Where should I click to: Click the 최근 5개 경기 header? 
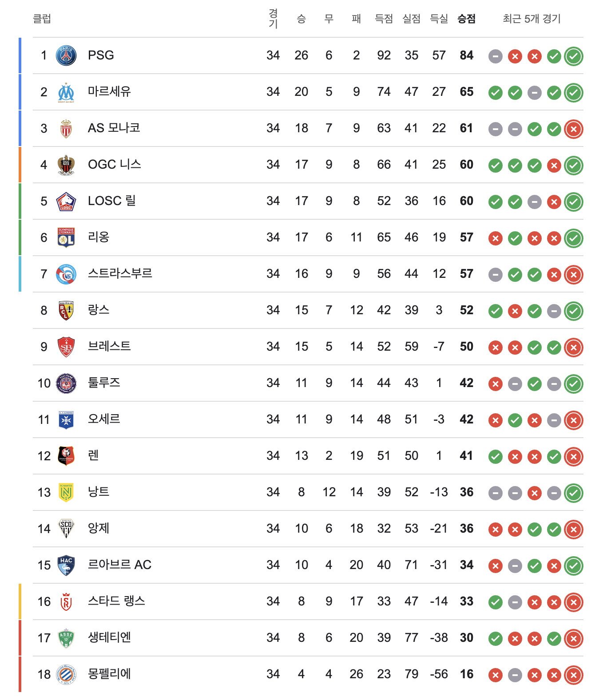(532, 19)
